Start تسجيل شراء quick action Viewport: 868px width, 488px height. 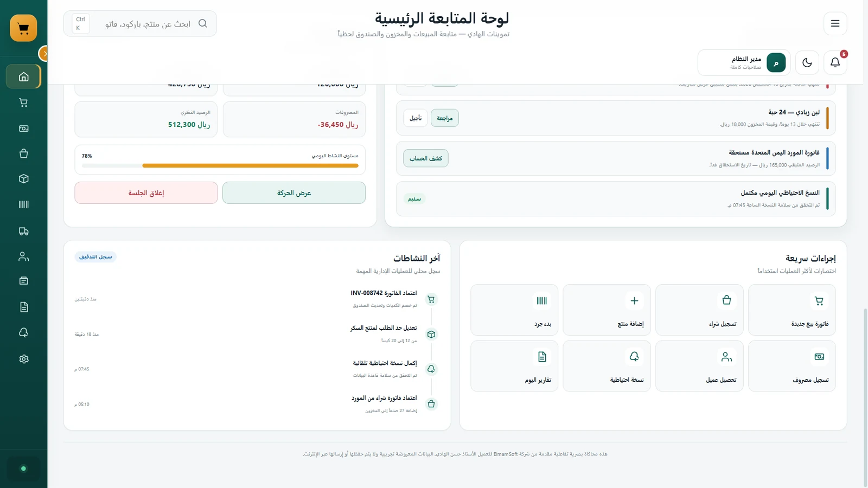click(x=699, y=310)
